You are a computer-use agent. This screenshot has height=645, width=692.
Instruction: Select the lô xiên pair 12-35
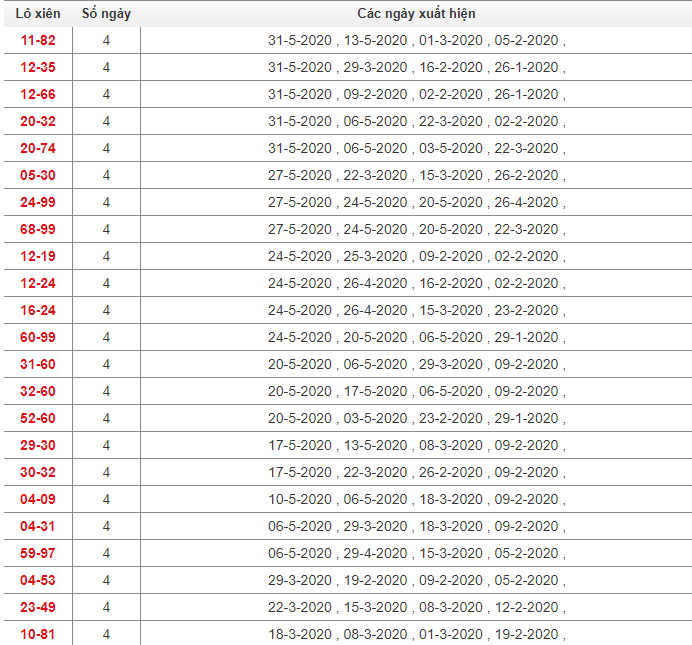[38, 68]
